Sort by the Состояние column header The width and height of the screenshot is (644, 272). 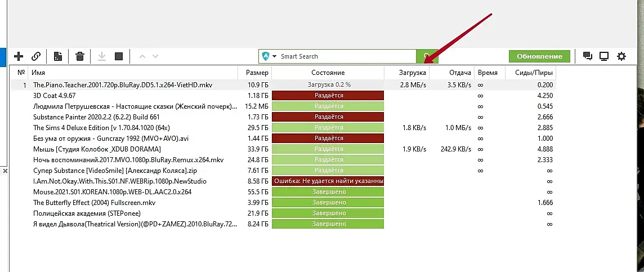328,73
